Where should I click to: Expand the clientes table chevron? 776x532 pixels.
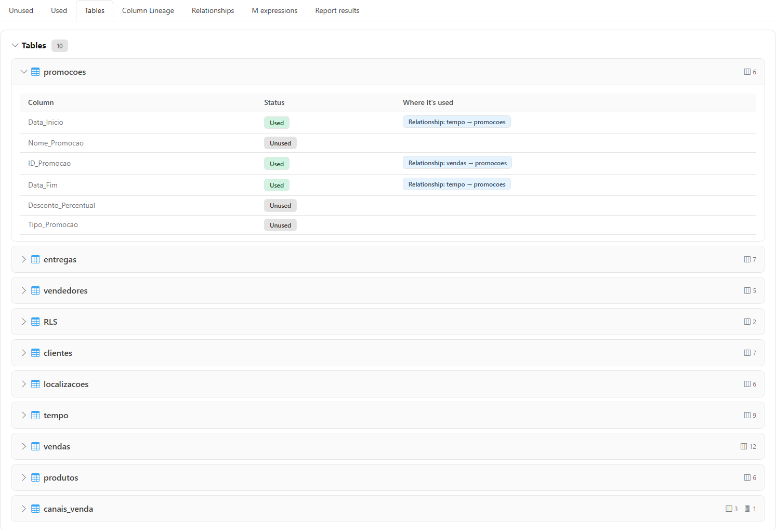(24, 353)
